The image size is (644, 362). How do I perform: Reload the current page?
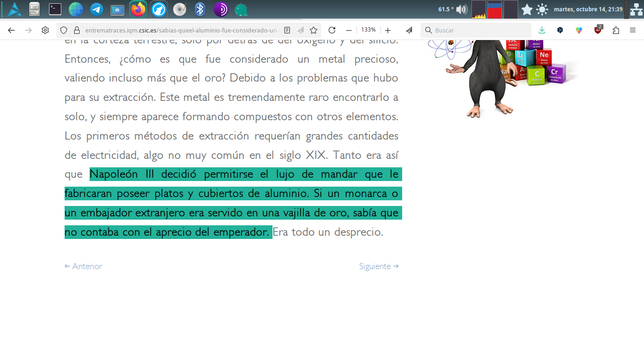[332, 30]
